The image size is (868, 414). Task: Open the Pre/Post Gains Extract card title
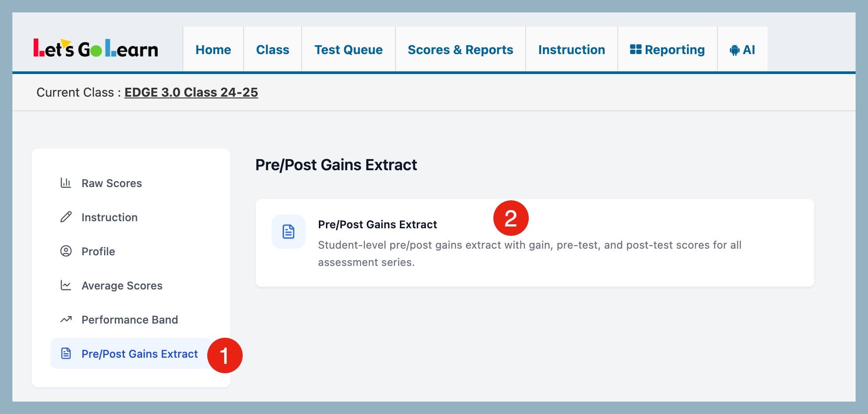377,224
